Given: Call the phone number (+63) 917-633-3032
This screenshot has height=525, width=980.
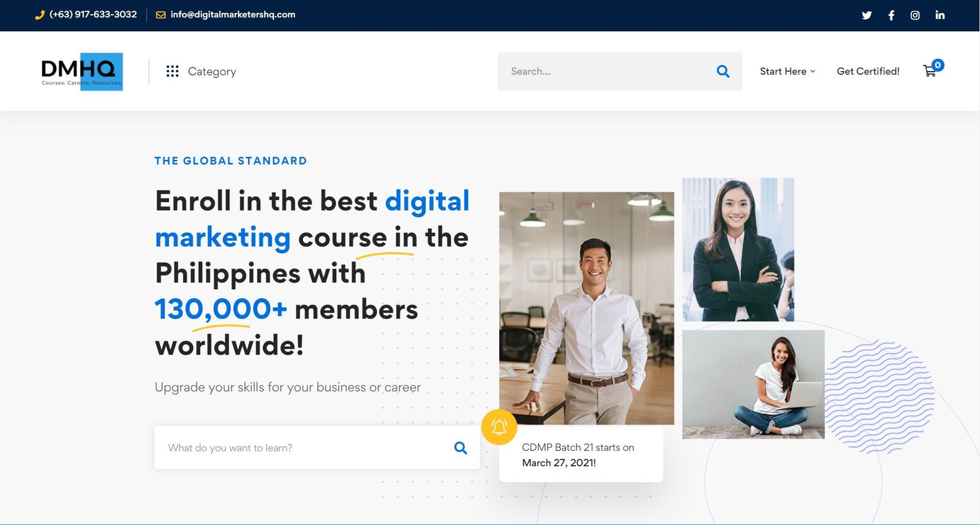Looking at the screenshot, I should point(92,15).
